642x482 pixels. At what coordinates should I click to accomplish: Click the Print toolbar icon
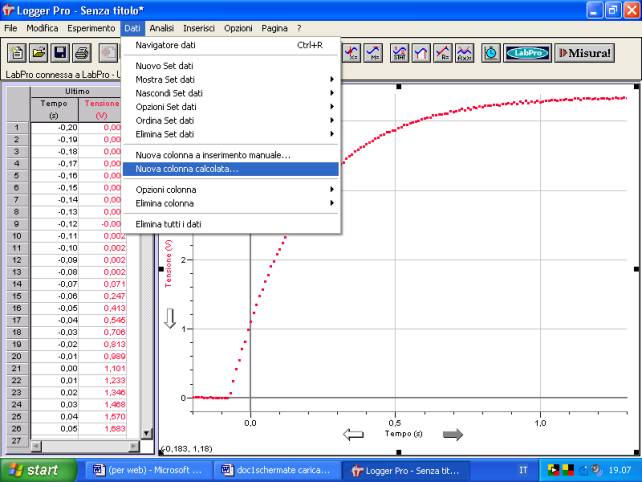coord(82,53)
